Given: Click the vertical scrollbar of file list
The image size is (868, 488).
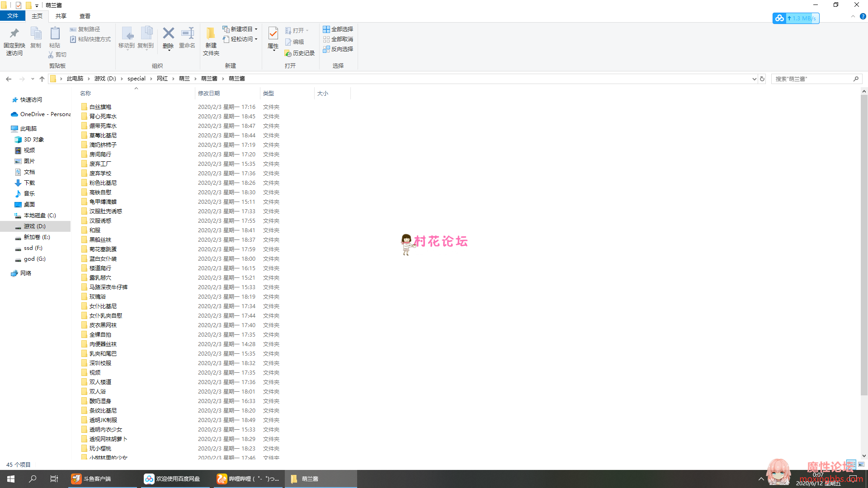Looking at the screenshot, I should coord(864,244).
